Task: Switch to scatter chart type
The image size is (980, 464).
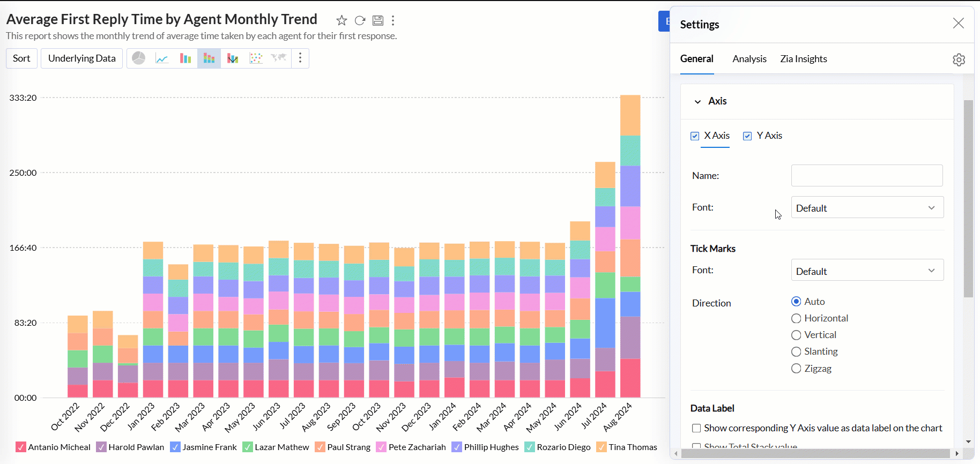Action: click(256, 58)
